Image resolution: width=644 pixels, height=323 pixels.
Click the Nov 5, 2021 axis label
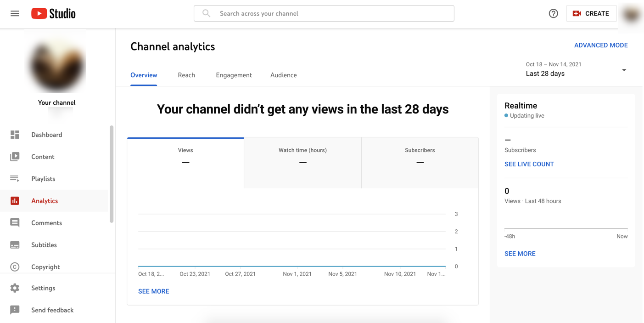[343, 274]
